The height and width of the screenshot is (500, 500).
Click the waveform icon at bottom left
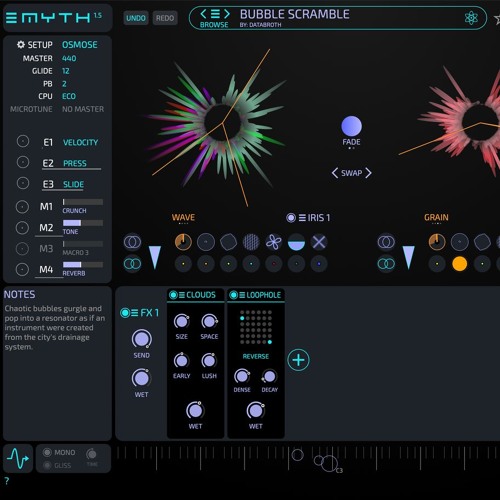point(18,459)
